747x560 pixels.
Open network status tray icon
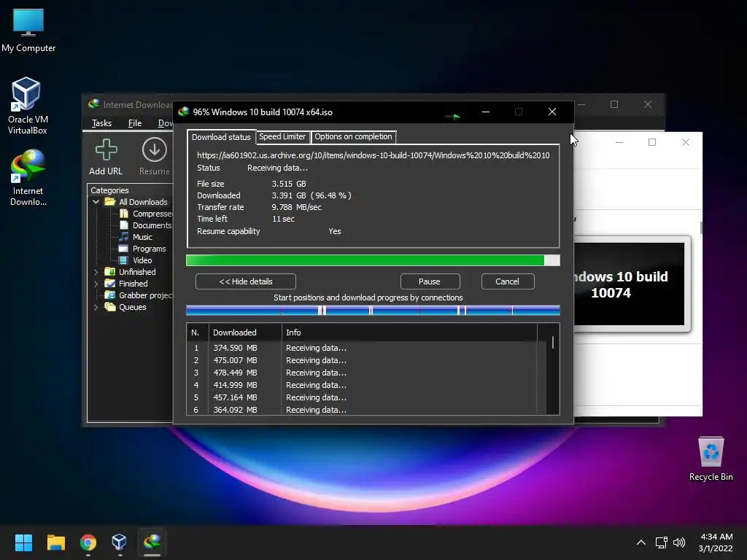[661, 542]
